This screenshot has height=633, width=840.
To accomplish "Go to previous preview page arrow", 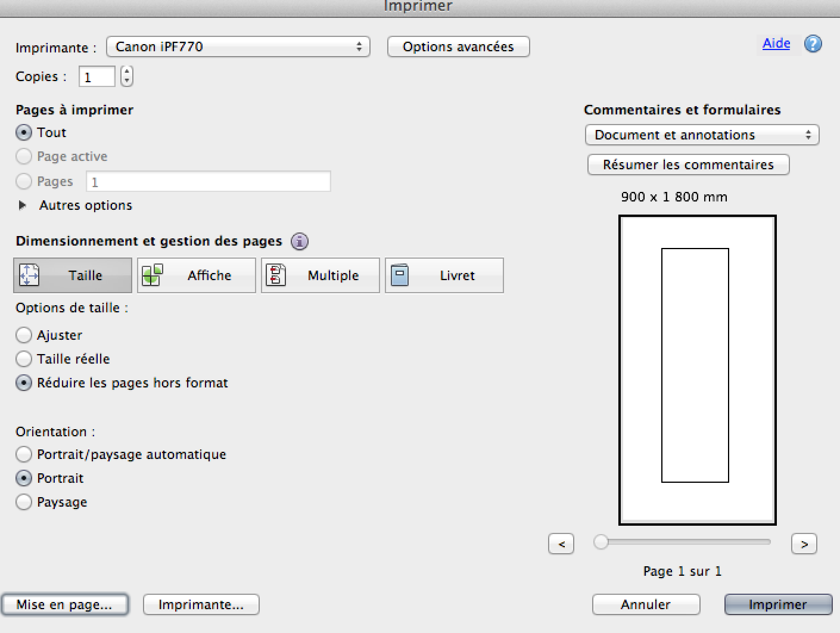I will click(x=561, y=544).
